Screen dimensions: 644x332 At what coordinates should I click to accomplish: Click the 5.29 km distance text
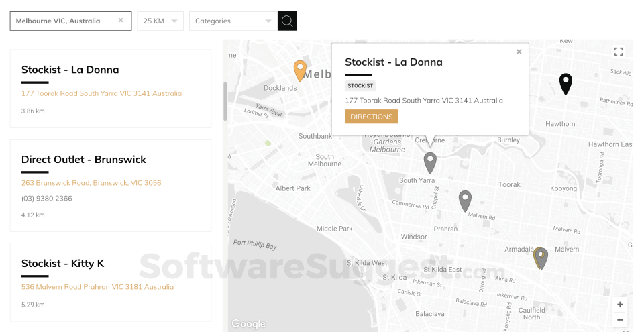[33, 305]
